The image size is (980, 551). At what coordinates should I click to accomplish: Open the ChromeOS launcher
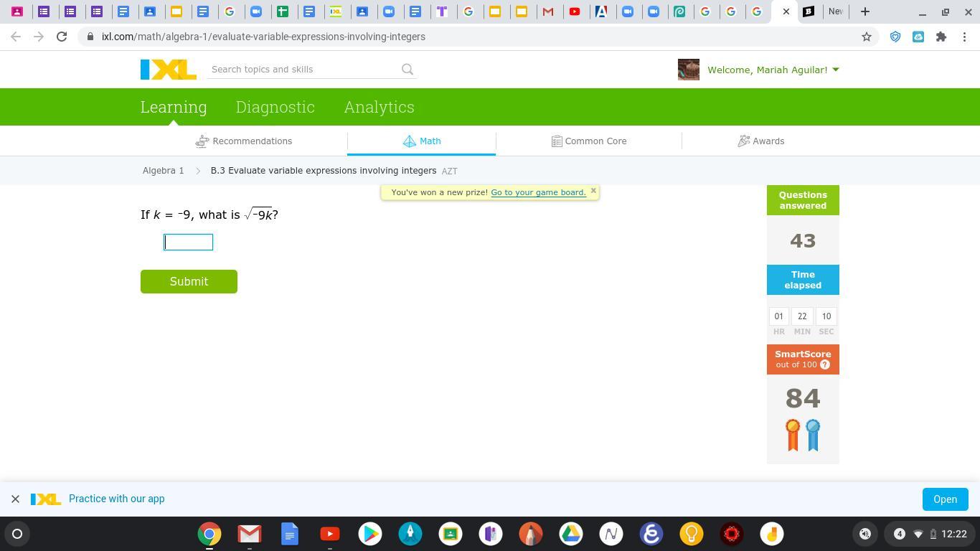coord(17,534)
